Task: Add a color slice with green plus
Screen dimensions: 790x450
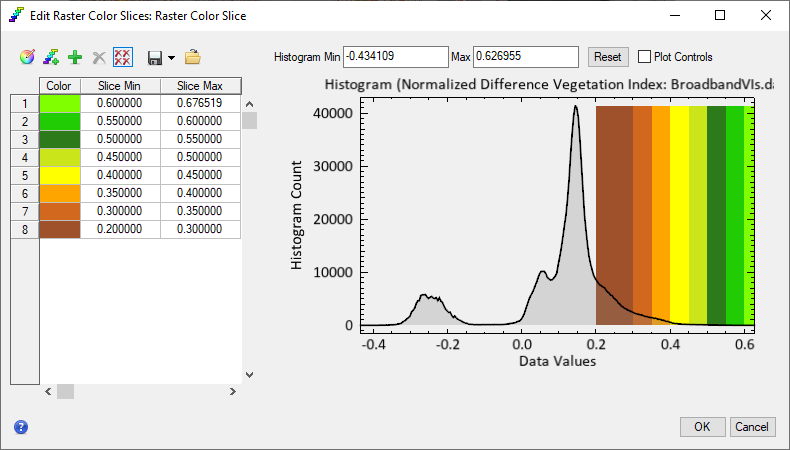Action: 75,58
